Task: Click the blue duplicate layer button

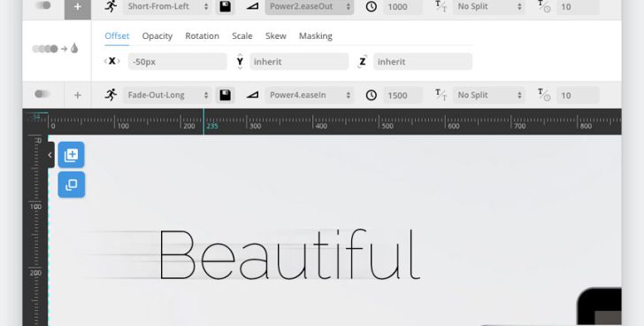Action: (x=71, y=184)
